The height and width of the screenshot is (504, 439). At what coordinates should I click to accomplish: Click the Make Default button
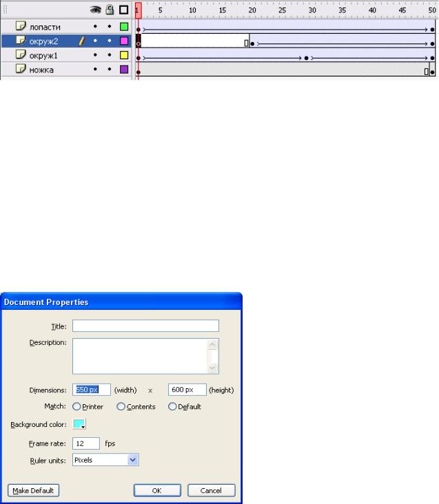click(x=33, y=490)
